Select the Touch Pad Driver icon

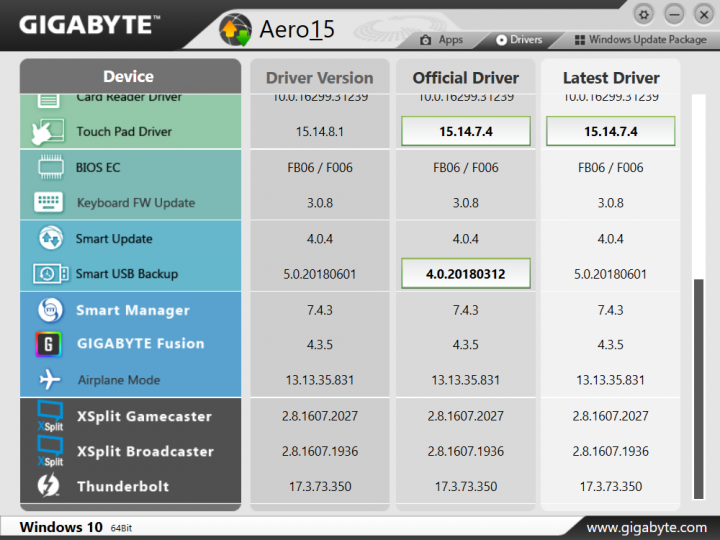[x=48, y=131]
